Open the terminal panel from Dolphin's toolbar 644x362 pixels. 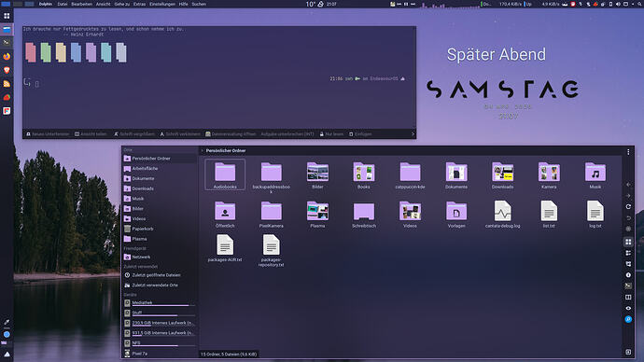628,286
